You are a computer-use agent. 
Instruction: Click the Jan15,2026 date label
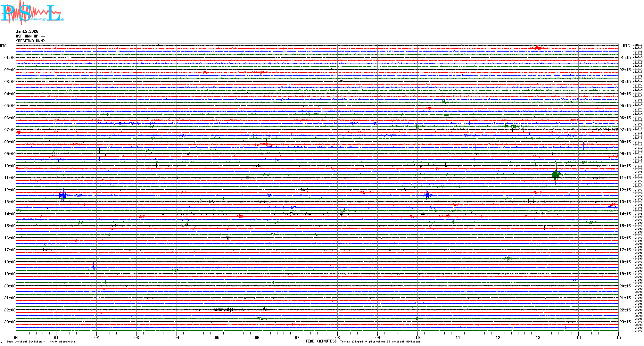coord(27,31)
